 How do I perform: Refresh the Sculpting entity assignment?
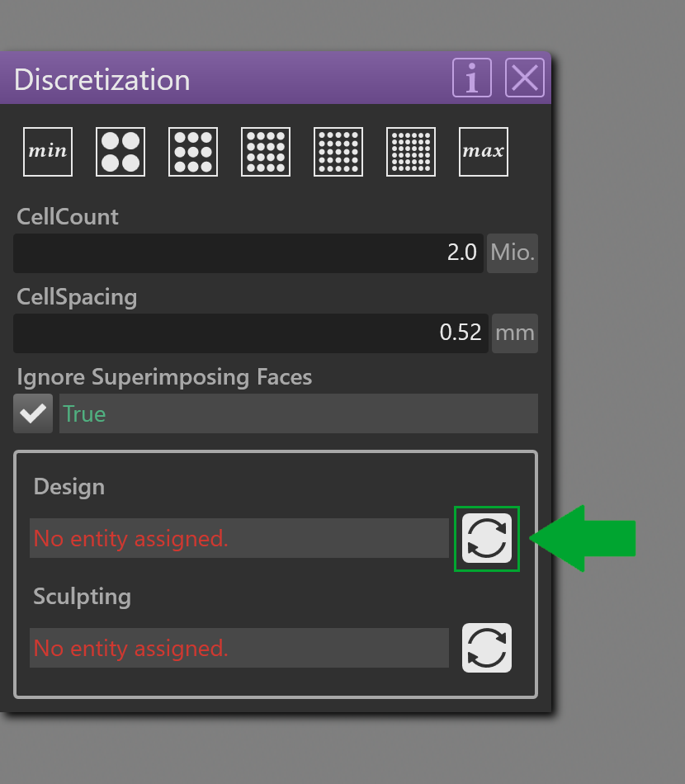(x=486, y=648)
